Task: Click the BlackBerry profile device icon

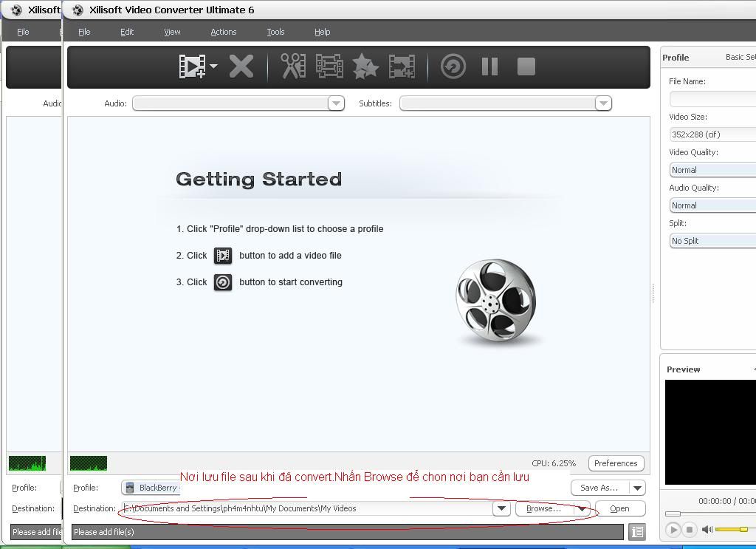Action: [x=130, y=488]
